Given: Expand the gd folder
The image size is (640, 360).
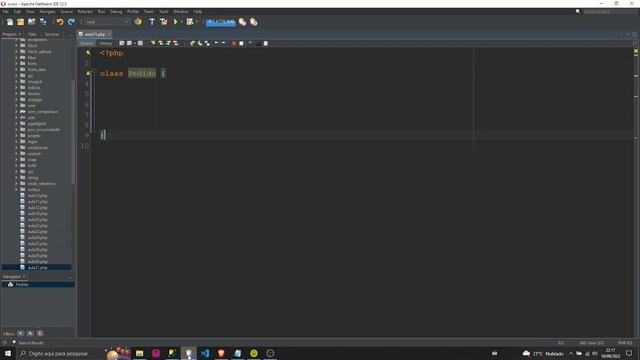Looking at the screenshot, I should [16, 76].
